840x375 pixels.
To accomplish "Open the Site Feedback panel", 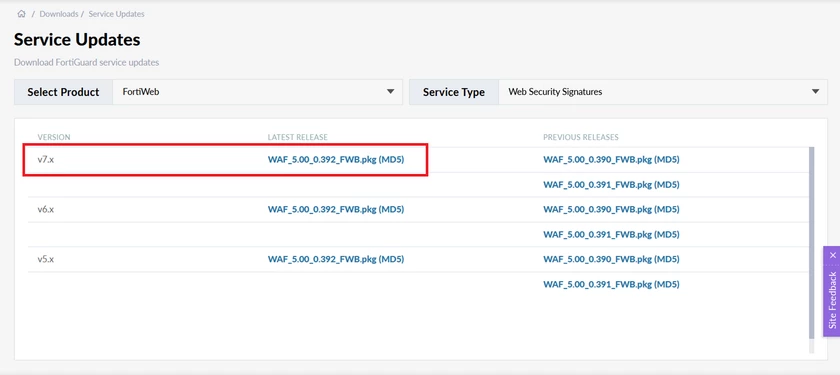I will click(832, 300).
